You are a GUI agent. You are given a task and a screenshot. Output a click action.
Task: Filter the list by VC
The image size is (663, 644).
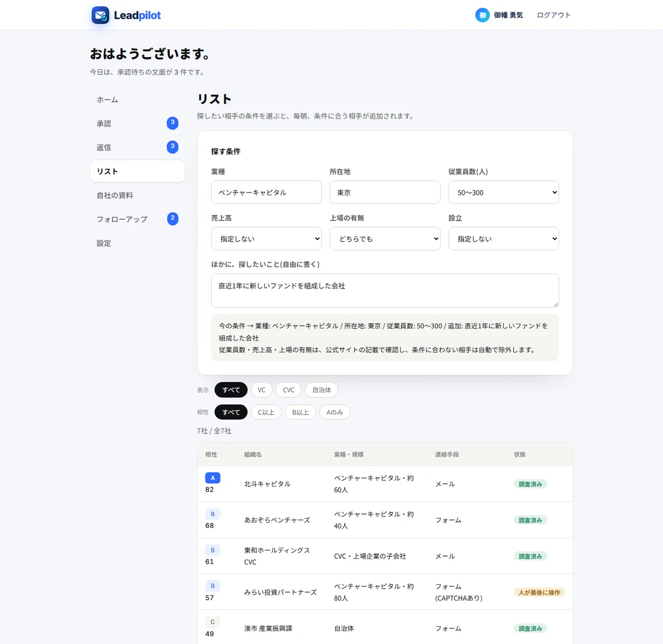261,390
